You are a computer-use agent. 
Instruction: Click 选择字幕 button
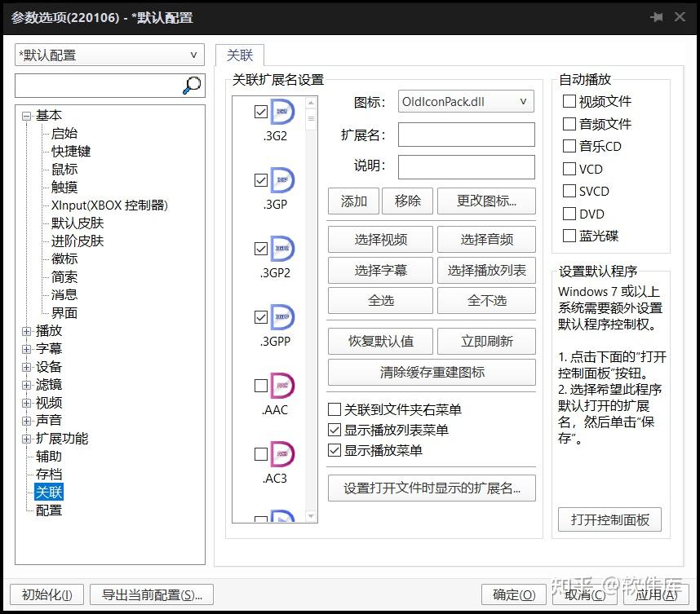(380, 270)
